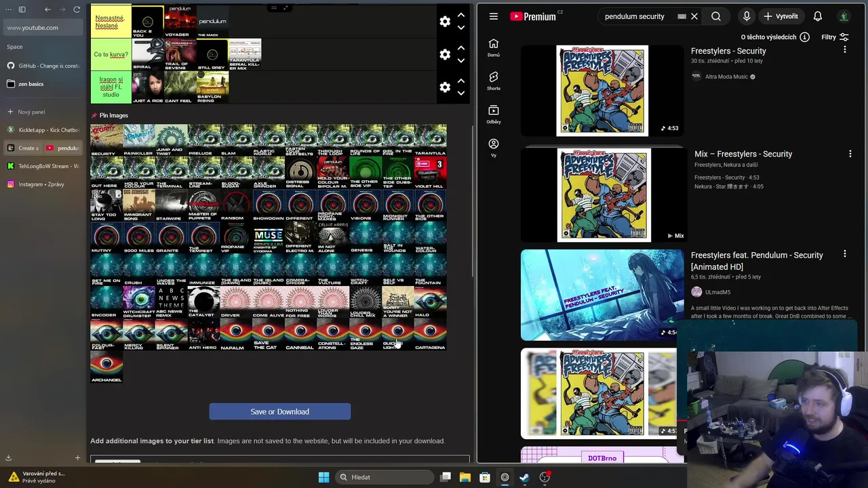
Task: Click the anime Freestylers feat. Pendulum thumbnail
Action: pos(602,295)
